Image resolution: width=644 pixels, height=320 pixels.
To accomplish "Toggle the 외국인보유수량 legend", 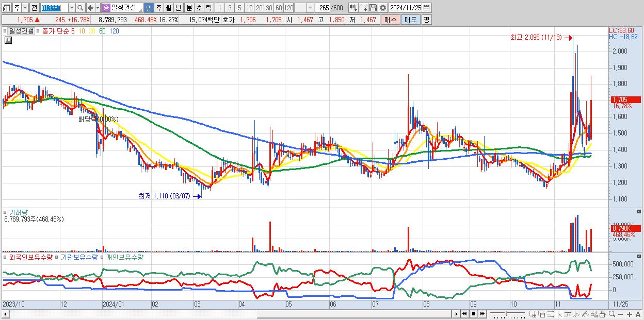I will [31, 257].
